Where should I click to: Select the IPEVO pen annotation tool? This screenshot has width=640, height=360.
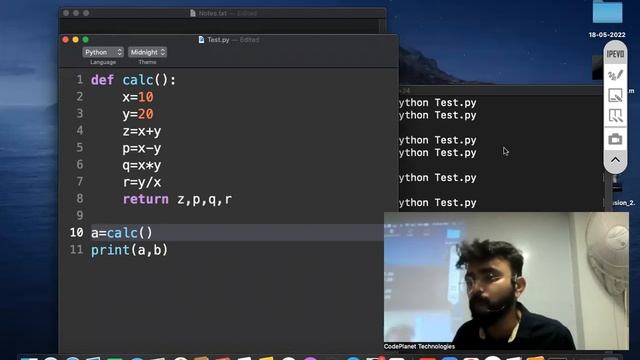[x=615, y=75]
